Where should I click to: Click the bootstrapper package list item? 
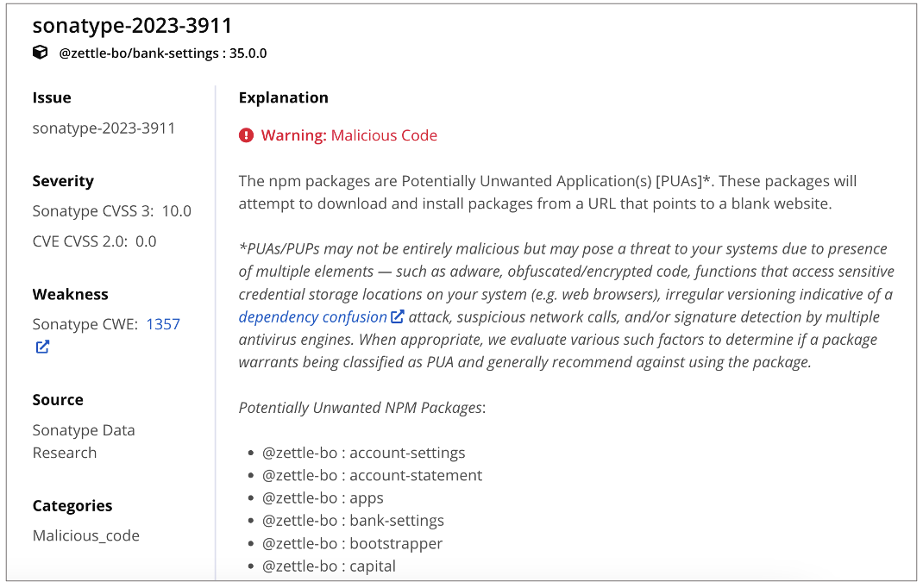coord(352,543)
